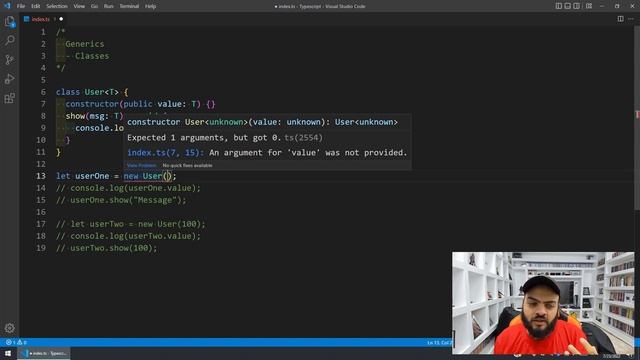Open the Customize Layout icon

pyautogui.click(x=589, y=6)
